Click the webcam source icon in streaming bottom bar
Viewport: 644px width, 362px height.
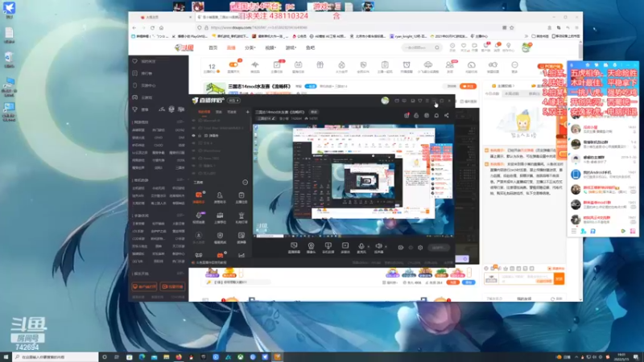pyautogui.click(x=311, y=246)
